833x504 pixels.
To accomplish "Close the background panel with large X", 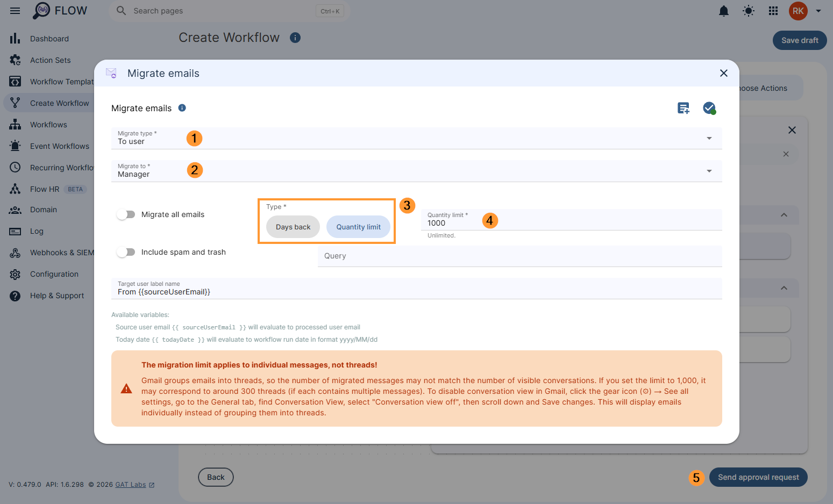I will pos(792,130).
